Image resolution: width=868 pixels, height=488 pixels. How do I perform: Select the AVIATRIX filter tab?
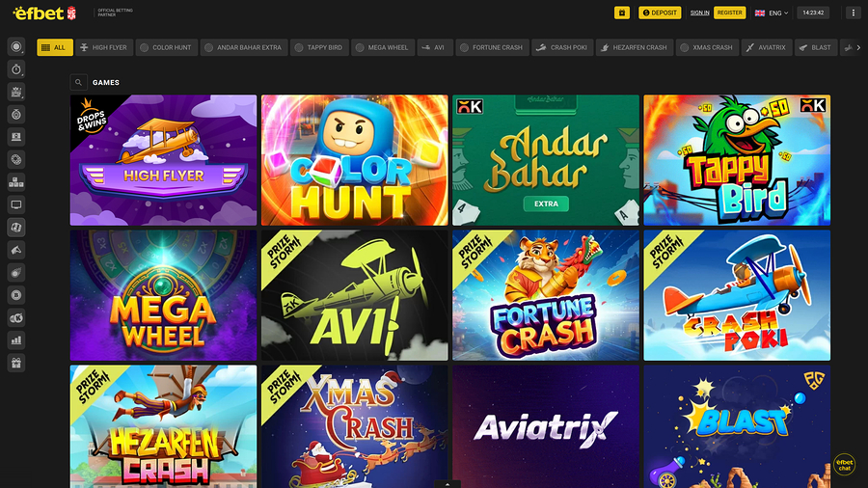[767, 47]
